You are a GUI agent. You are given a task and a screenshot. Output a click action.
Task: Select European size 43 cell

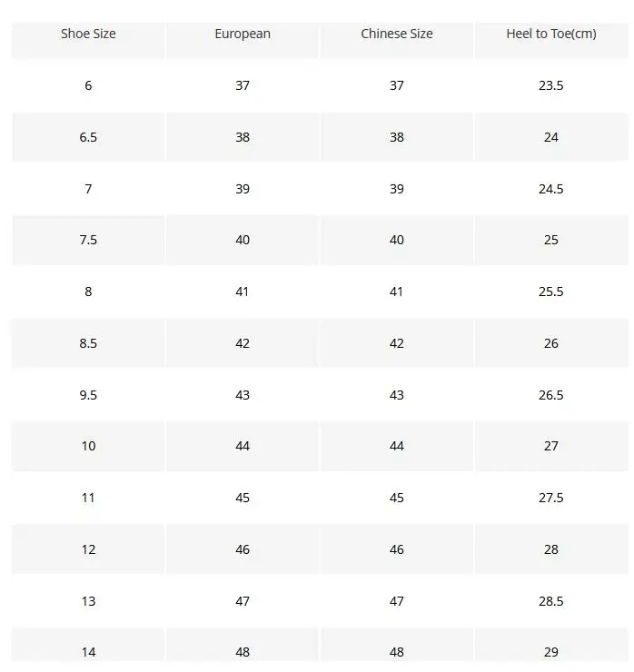(x=243, y=395)
